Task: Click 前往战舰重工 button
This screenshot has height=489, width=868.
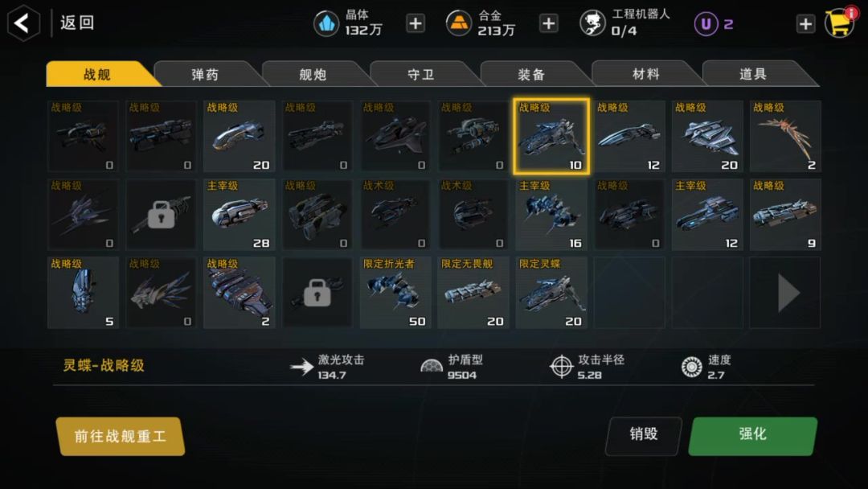Action: pos(121,437)
